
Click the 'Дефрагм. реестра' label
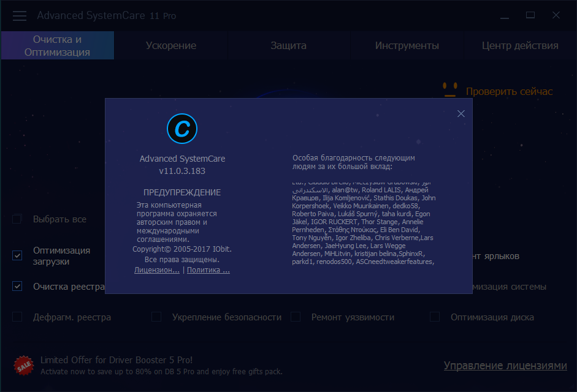coord(72,317)
